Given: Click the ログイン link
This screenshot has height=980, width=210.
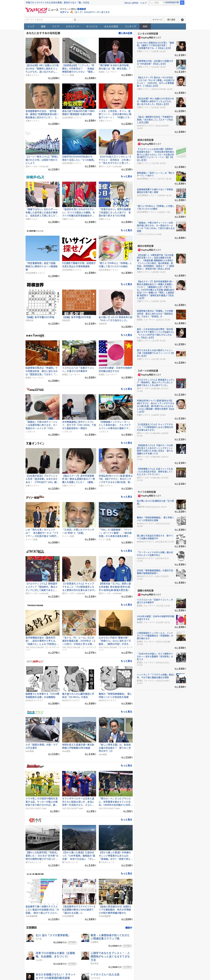Looking at the screenshot, I should pyautogui.click(x=64, y=12).
